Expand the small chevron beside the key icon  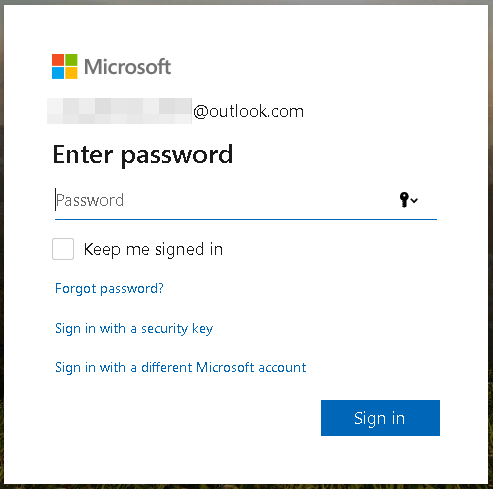(414, 200)
